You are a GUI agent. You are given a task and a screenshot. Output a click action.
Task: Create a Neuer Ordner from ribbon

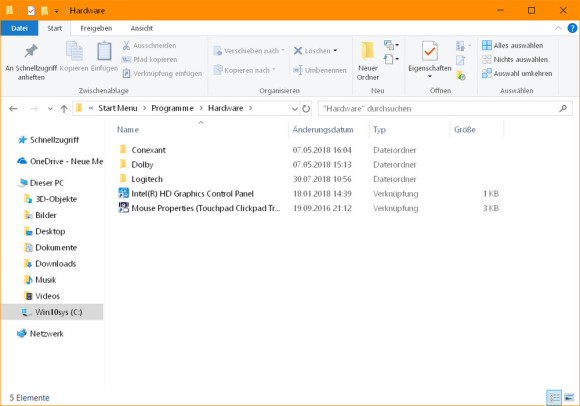click(x=368, y=61)
